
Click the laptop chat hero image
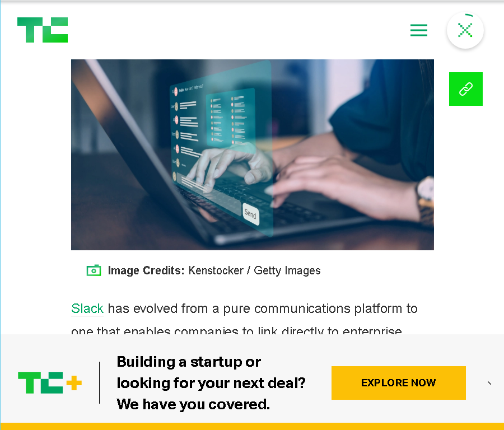253,155
